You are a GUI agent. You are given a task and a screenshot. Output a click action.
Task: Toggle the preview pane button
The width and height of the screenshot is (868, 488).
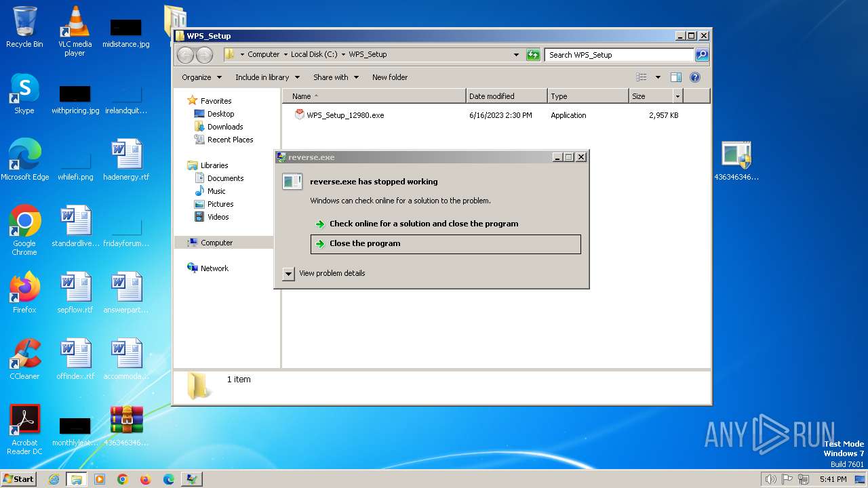click(675, 77)
